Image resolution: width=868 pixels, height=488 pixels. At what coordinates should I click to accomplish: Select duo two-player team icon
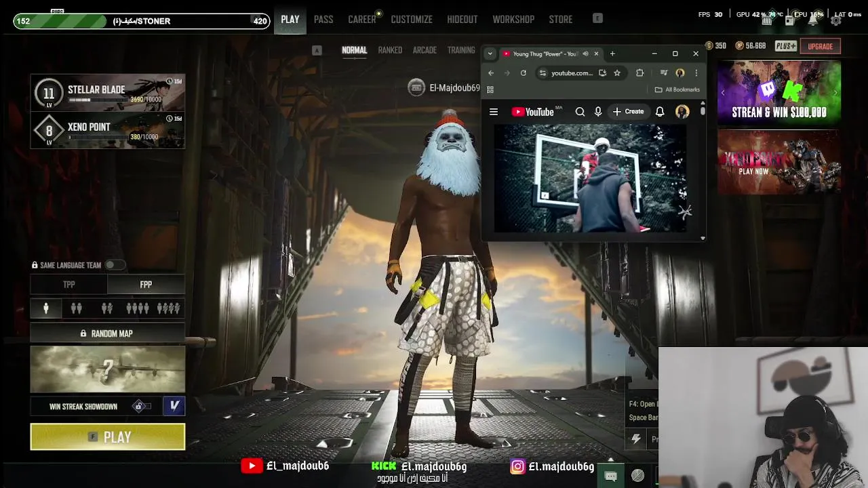(x=77, y=308)
